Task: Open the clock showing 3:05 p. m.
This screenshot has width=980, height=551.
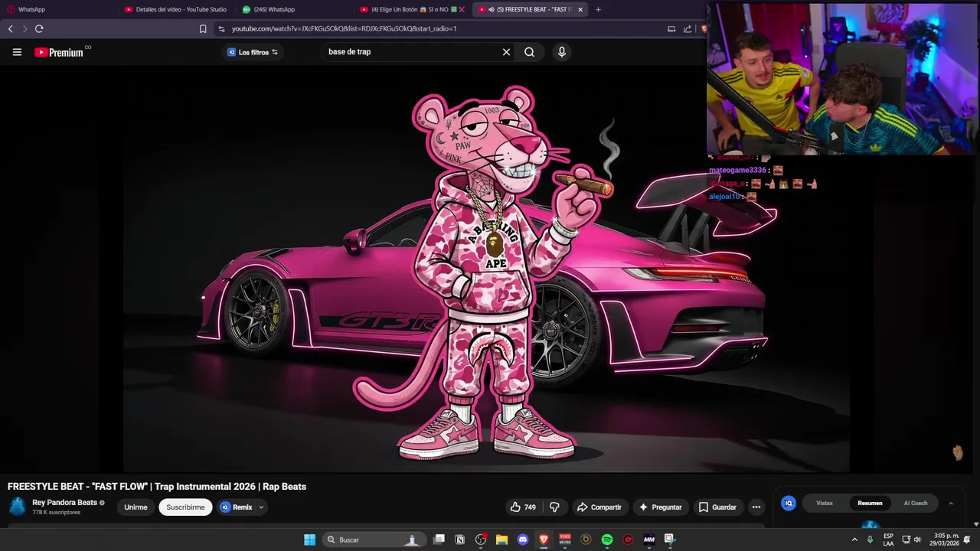Action: pyautogui.click(x=944, y=540)
